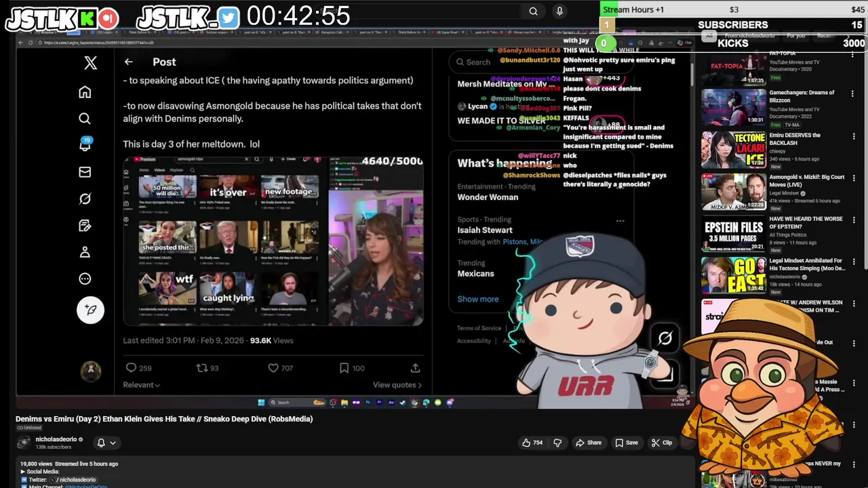Open options menu for Legal Mindset Annihilated video
This screenshot has width=868, height=488.
(x=853, y=262)
